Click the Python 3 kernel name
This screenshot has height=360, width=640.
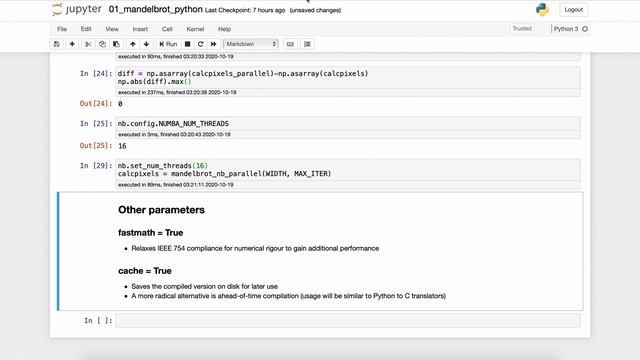(x=566, y=29)
